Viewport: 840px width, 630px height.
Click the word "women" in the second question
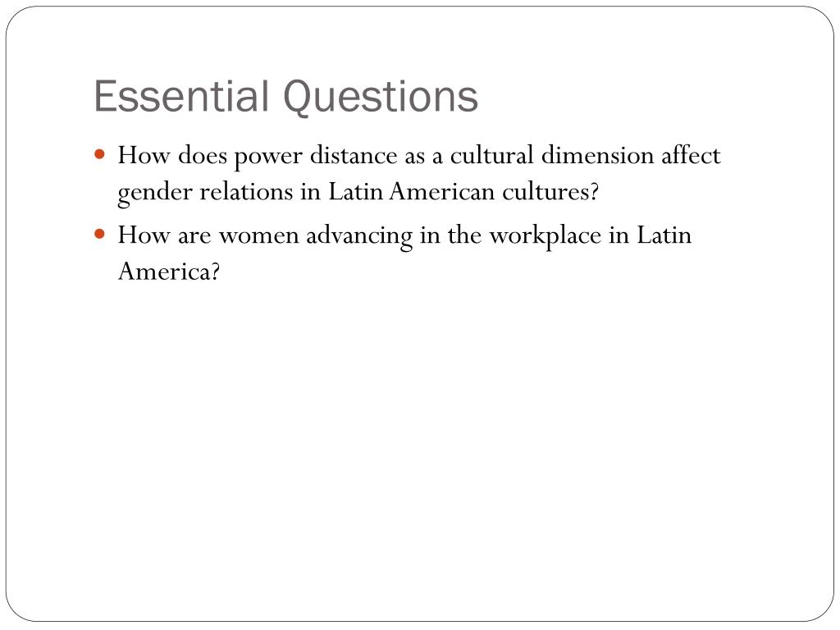coord(258,236)
